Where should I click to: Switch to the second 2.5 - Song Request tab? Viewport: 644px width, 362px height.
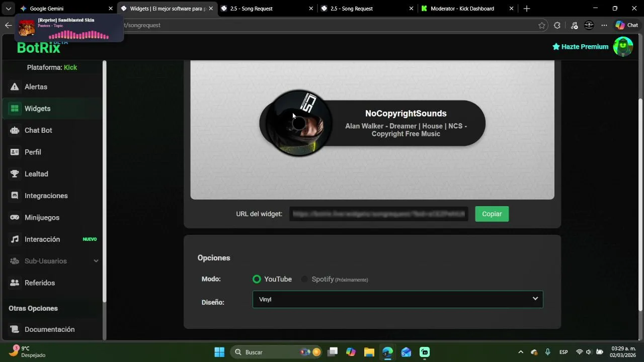pos(367,9)
